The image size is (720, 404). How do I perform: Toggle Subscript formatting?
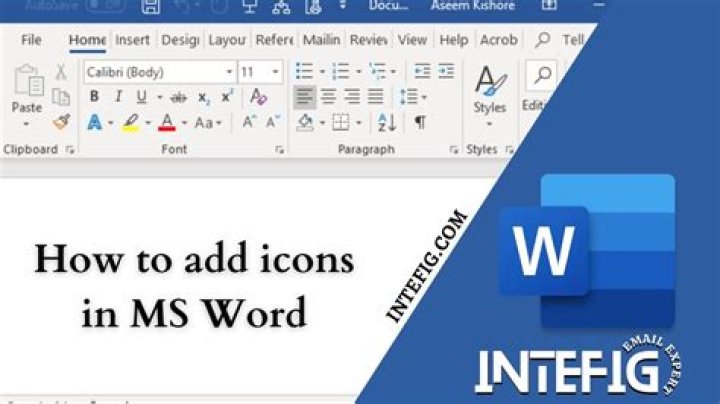(x=203, y=97)
